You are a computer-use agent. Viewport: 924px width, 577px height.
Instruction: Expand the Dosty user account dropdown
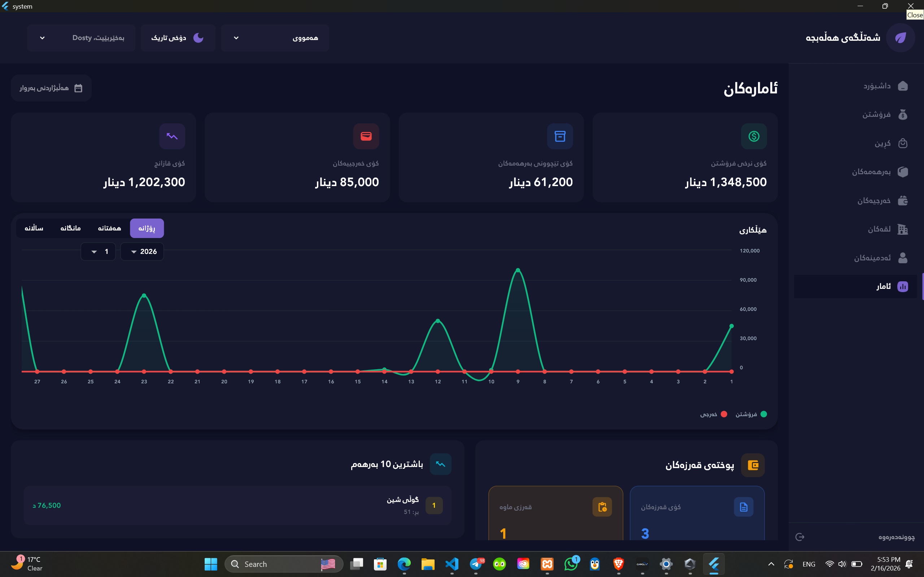(x=81, y=38)
